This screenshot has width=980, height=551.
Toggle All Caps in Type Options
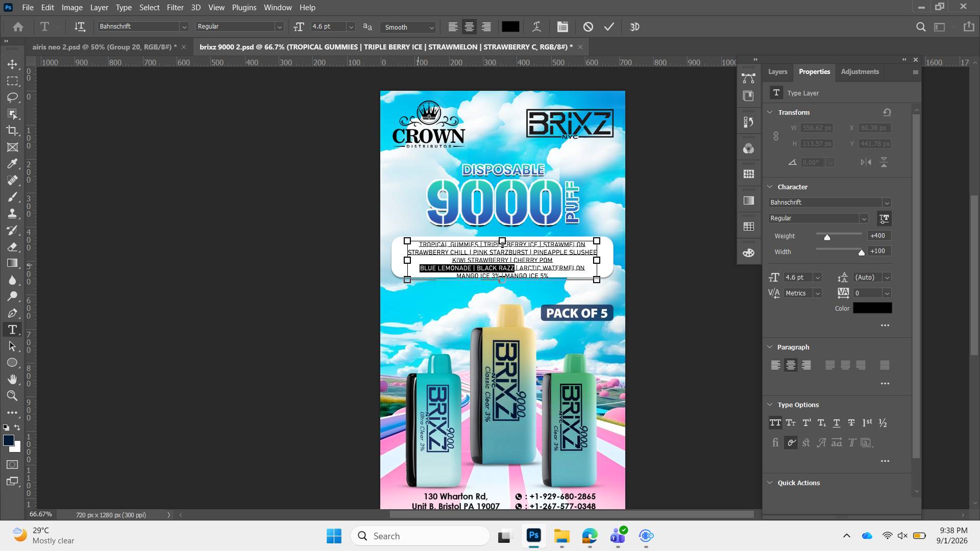tap(775, 422)
